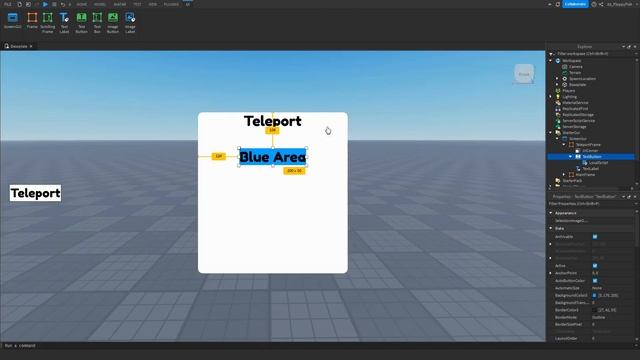Click the Undo arrow in the top bar

click(x=63, y=4)
